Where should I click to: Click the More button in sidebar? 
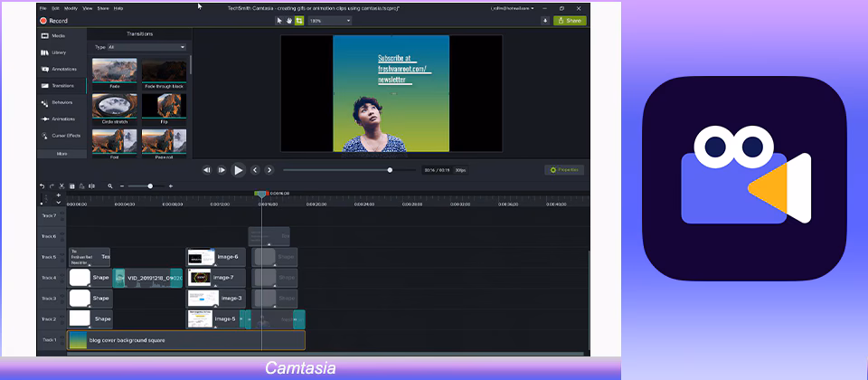(62, 154)
